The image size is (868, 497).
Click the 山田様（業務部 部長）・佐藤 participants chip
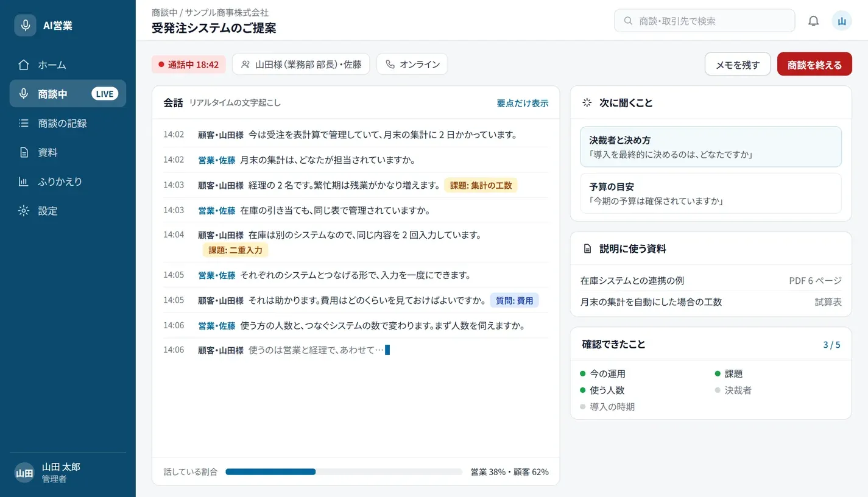pyautogui.click(x=301, y=64)
